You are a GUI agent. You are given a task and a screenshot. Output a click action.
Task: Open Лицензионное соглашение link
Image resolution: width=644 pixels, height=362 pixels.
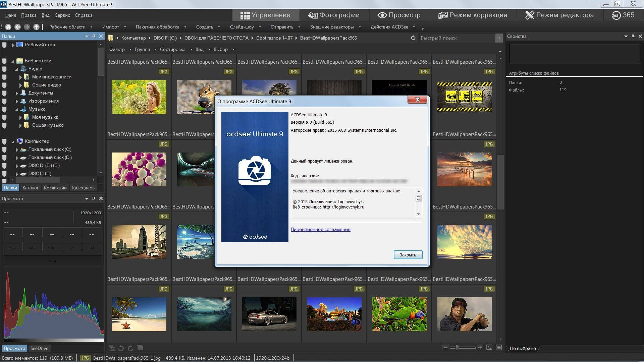tap(320, 229)
